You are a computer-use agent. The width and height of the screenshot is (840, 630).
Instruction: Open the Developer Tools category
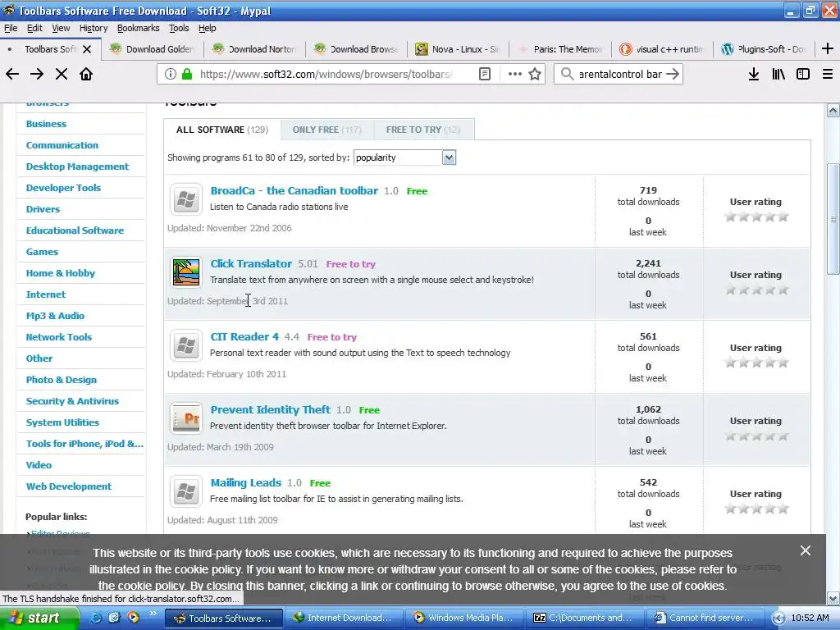point(63,188)
